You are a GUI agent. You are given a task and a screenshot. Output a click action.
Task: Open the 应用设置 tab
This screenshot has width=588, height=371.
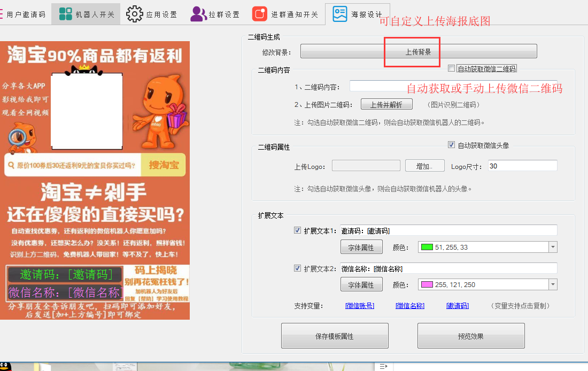click(x=151, y=14)
